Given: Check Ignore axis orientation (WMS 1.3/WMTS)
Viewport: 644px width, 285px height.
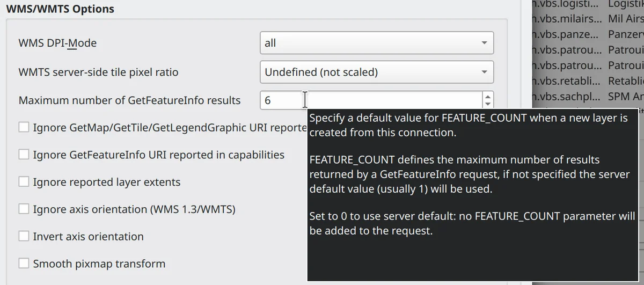Looking at the screenshot, I should click(24, 209).
